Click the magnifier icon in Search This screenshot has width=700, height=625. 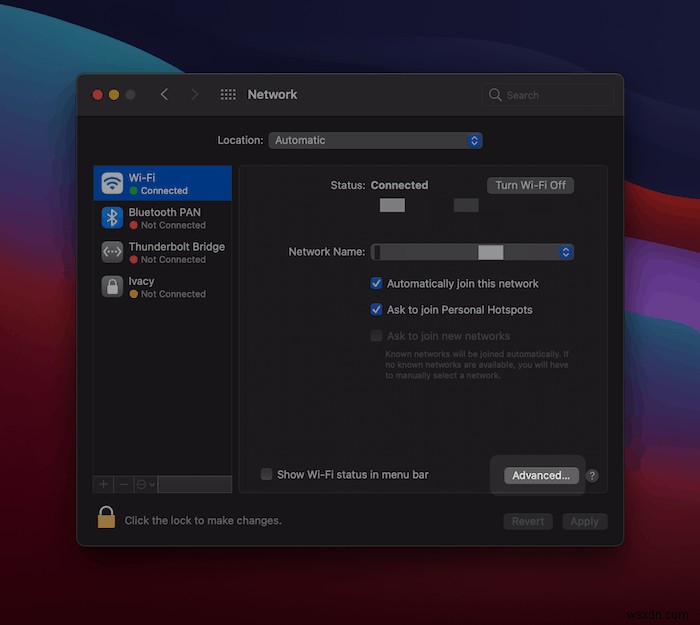pyautogui.click(x=495, y=95)
